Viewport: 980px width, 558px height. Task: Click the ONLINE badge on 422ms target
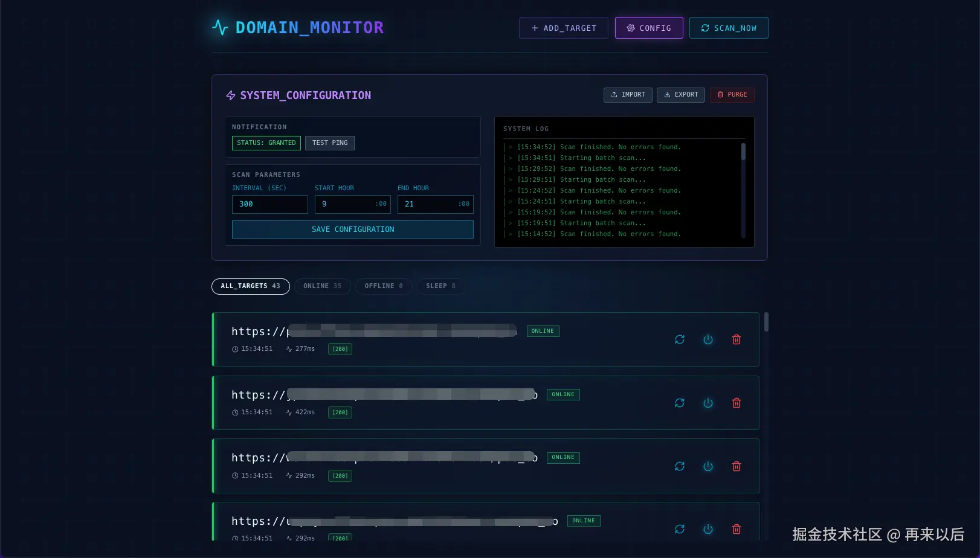tap(563, 394)
